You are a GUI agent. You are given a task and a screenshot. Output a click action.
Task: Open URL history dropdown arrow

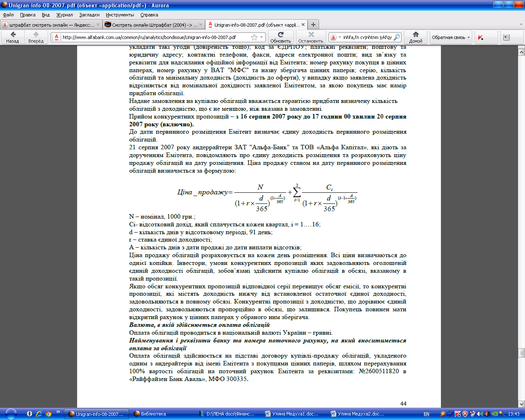262,37
